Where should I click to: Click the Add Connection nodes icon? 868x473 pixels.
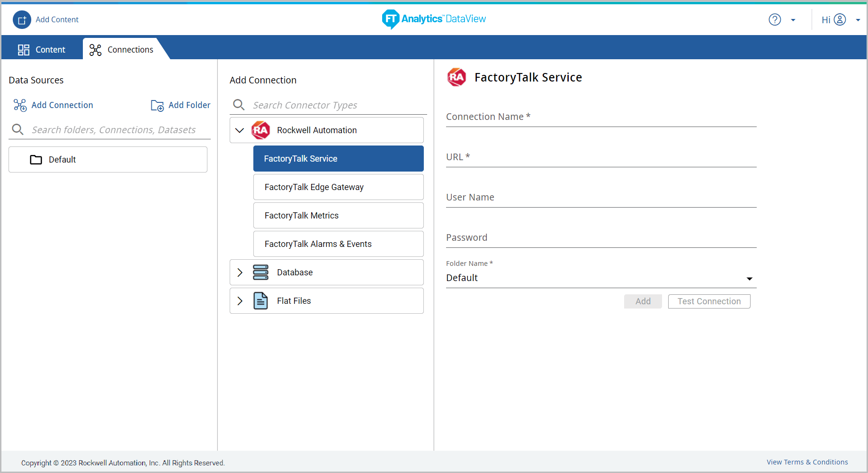pyautogui.click(x=20, y=105)
